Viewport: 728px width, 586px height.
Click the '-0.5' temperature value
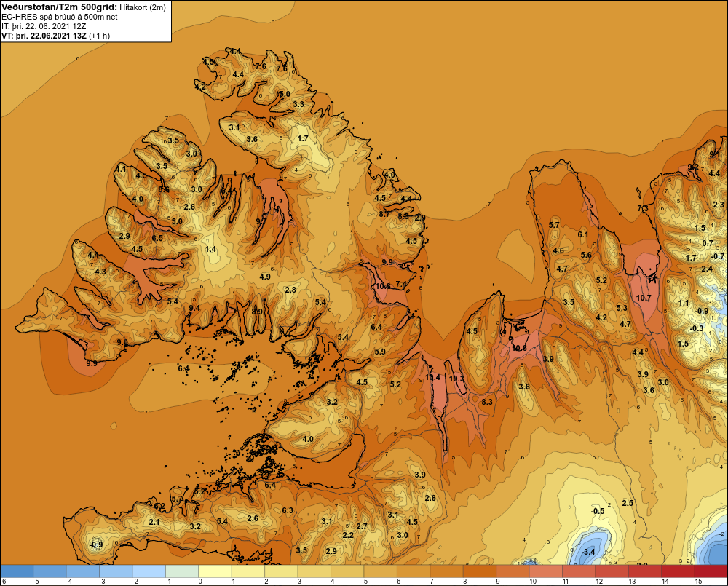[598, 511]
